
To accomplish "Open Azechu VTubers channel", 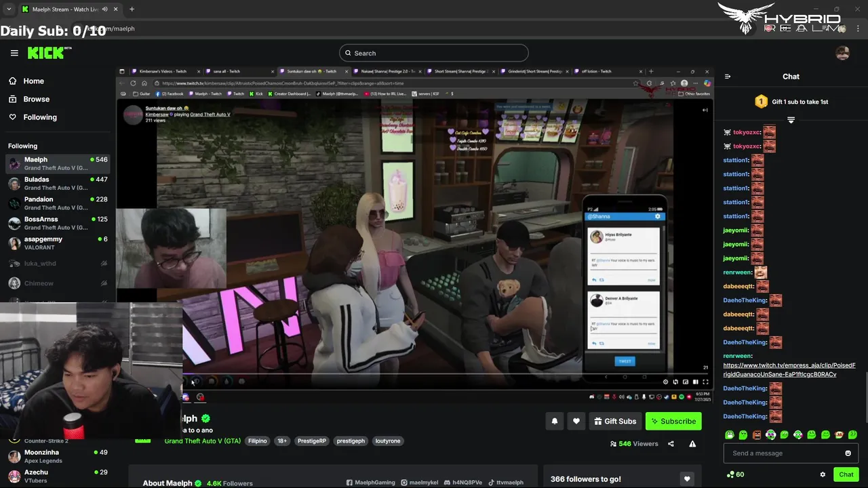I will (x=58, y=476).
